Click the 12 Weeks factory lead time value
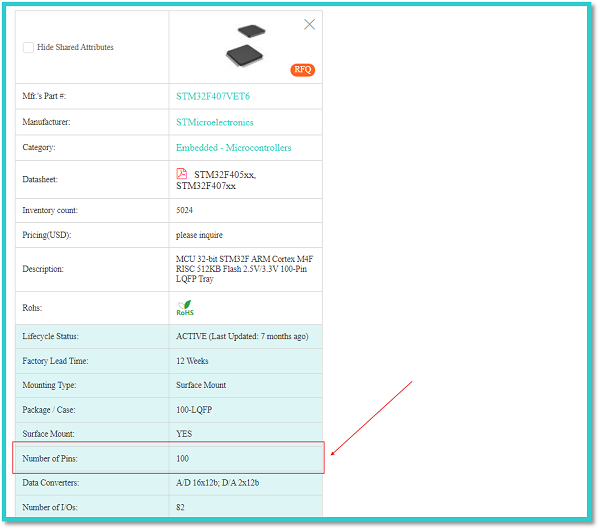 (x=193, y=361)
